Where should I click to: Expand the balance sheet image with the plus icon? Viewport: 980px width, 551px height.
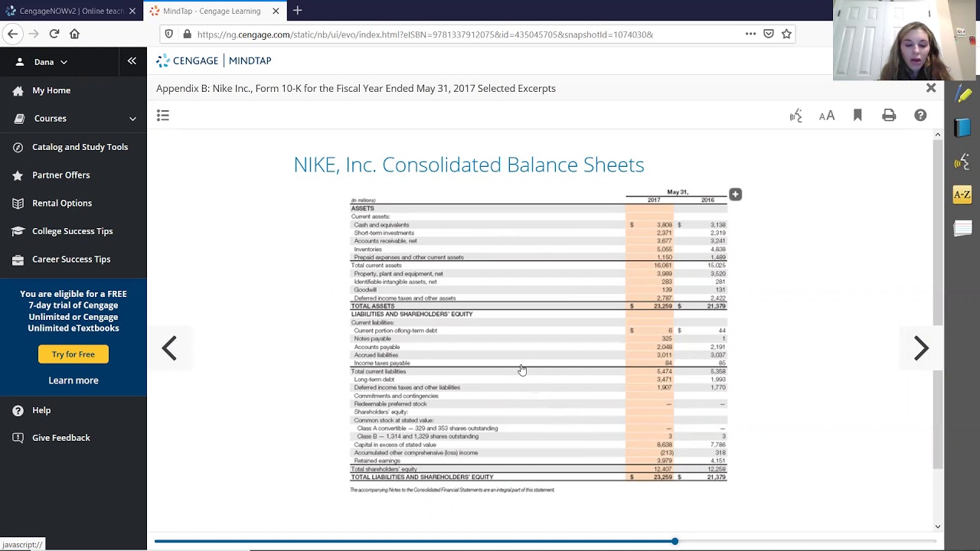(x=735, y=194)
